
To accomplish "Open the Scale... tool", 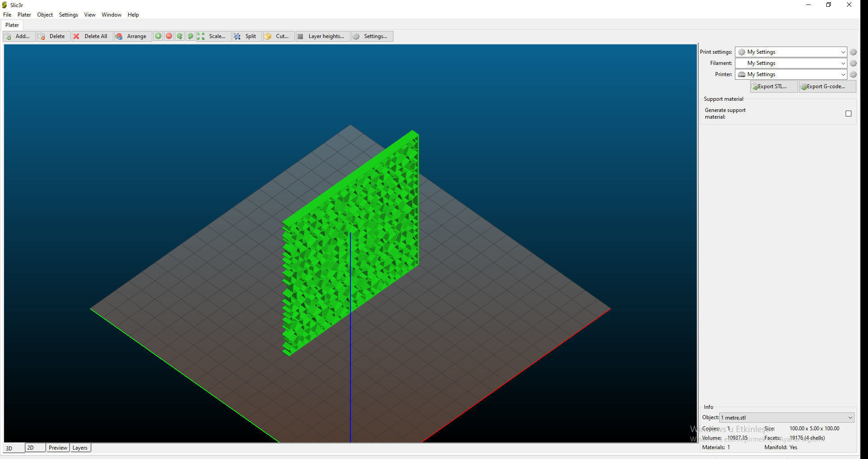I will point(213,36).
